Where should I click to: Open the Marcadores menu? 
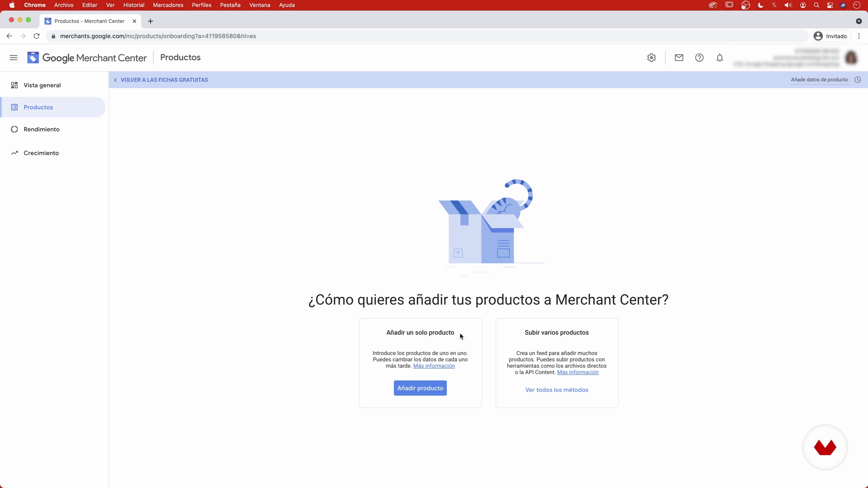168,5
